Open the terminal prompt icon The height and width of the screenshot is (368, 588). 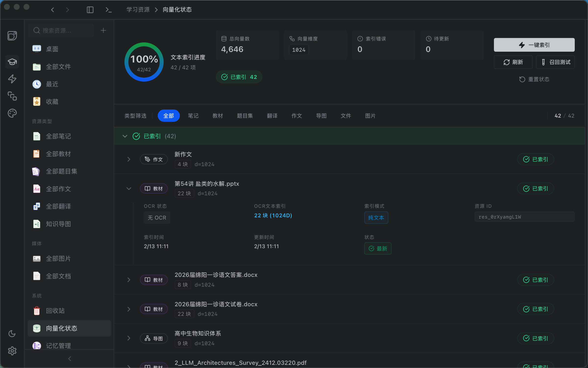click(x=109, y=10)
